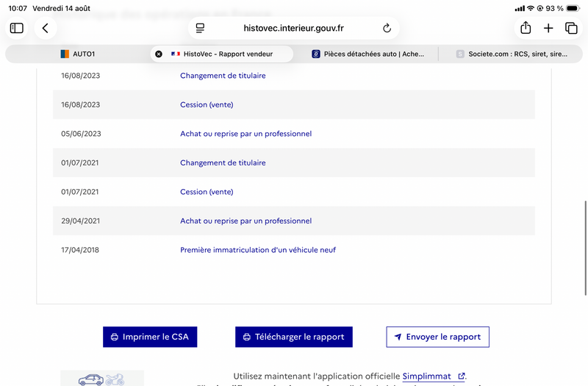Image resolution: width=588 pixels, height=386 pixels.
Task: Click the page vertical scrollbar
Action: 585,248
